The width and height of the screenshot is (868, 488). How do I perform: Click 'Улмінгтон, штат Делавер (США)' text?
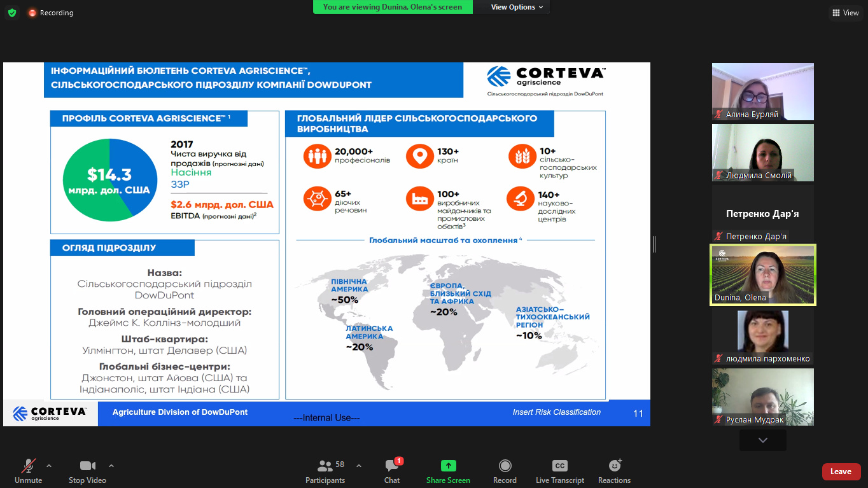[164, 351]
